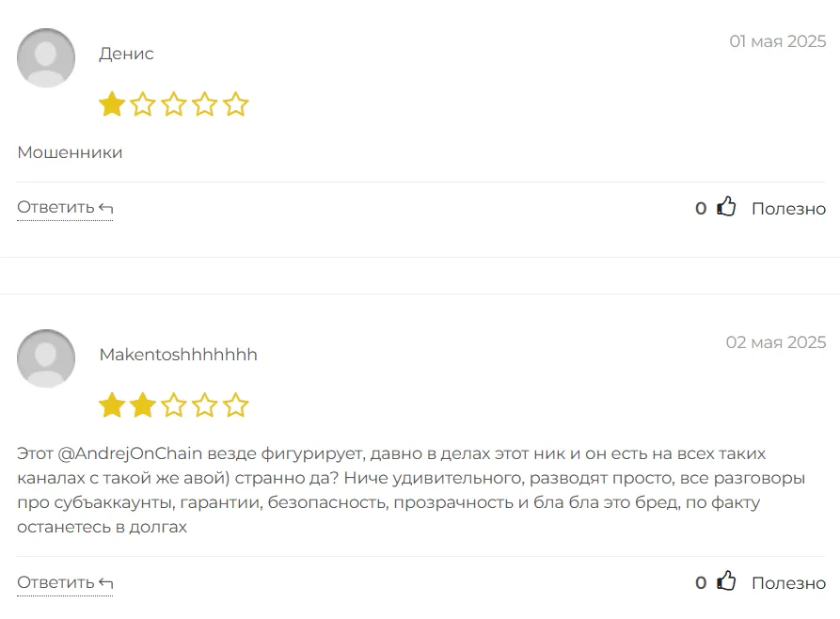Screen dimensions: 840x619
Task: Click the thumbs-up icon on Makentoshhhhhhh's review
Action: (726, 581)
